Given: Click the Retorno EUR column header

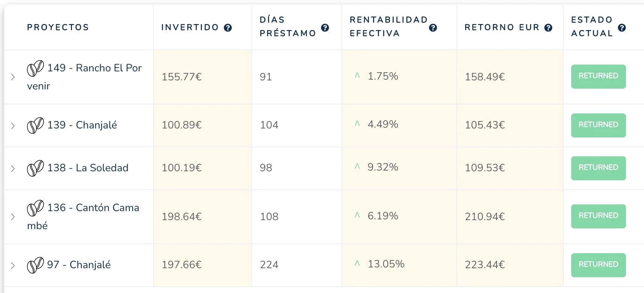Looking at the screenshot, I should coord(502,27).
